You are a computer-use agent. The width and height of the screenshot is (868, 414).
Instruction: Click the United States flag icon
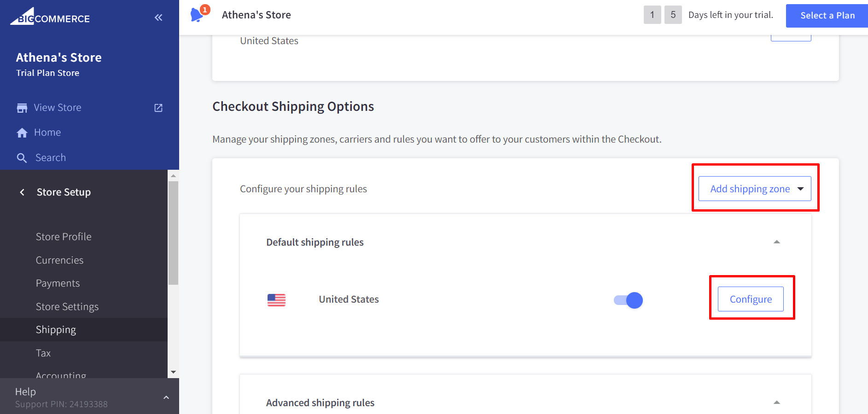coord(276,300)
